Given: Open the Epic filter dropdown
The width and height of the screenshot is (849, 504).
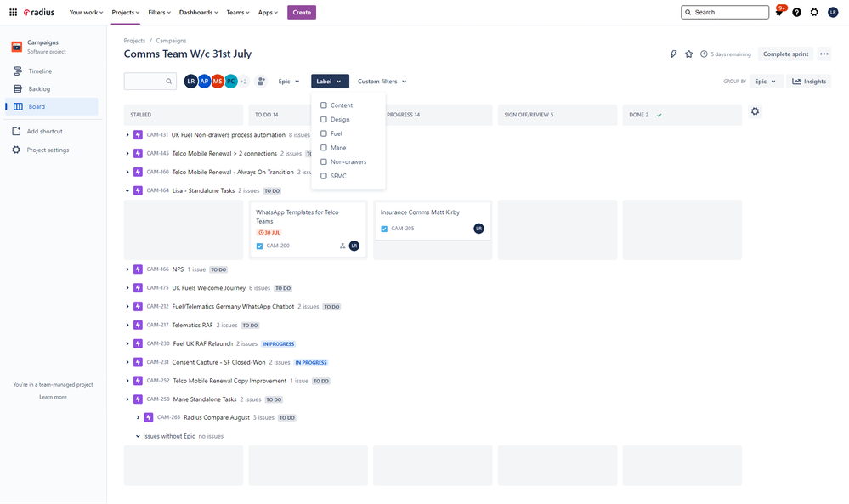Looking at the screenshot, I should coord(289,82).
